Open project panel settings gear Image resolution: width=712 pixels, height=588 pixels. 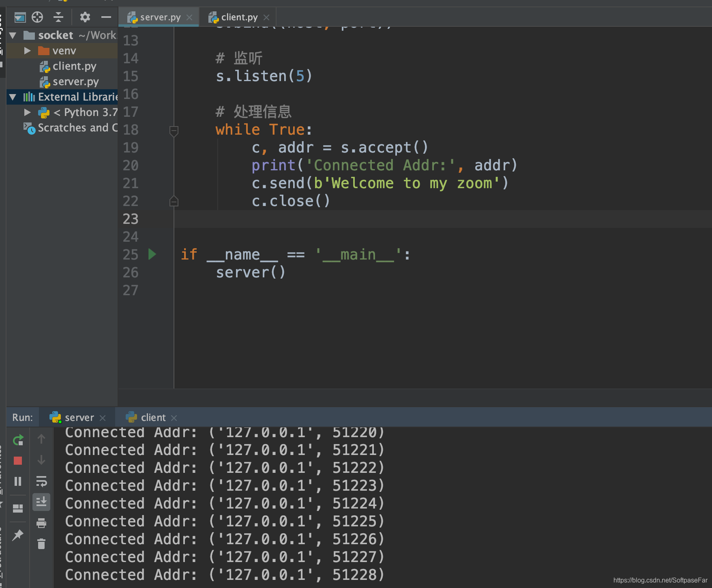pyautogui.click(x=85, y=17)
